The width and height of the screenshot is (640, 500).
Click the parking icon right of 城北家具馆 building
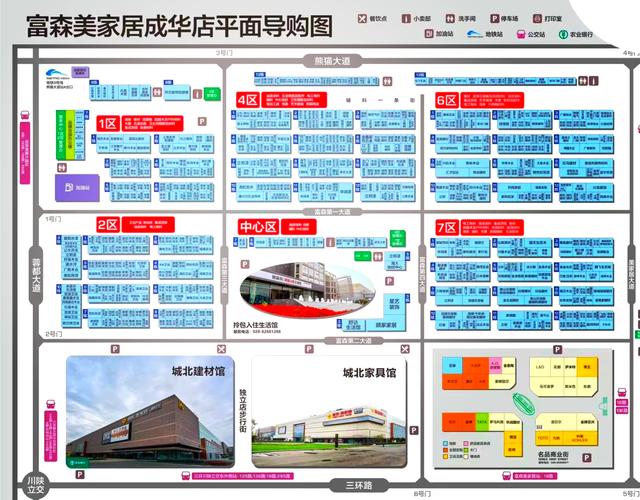coord(414,430)
